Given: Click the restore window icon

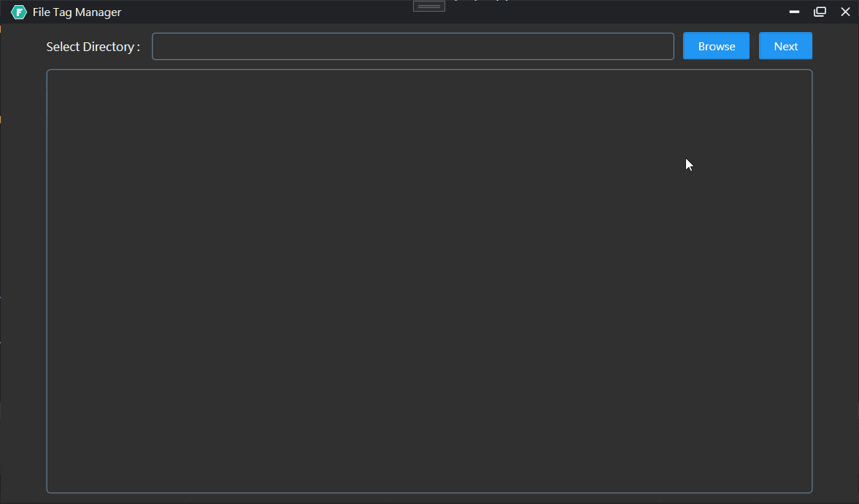Looking at the screenshot, I should point(820,12).
